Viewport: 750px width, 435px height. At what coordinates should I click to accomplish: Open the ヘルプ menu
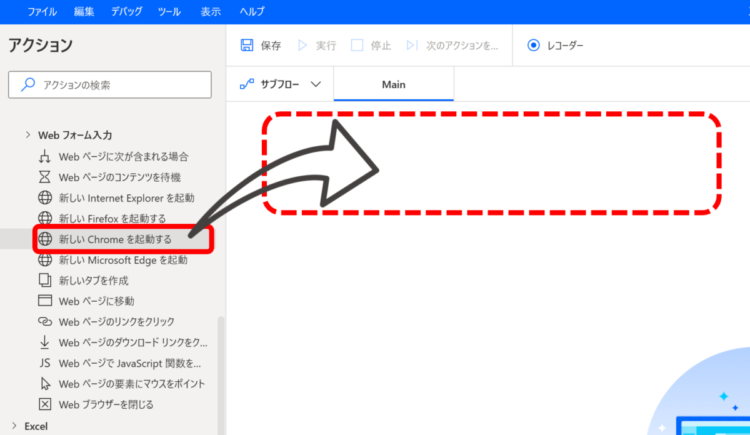[x=252, y=11]
